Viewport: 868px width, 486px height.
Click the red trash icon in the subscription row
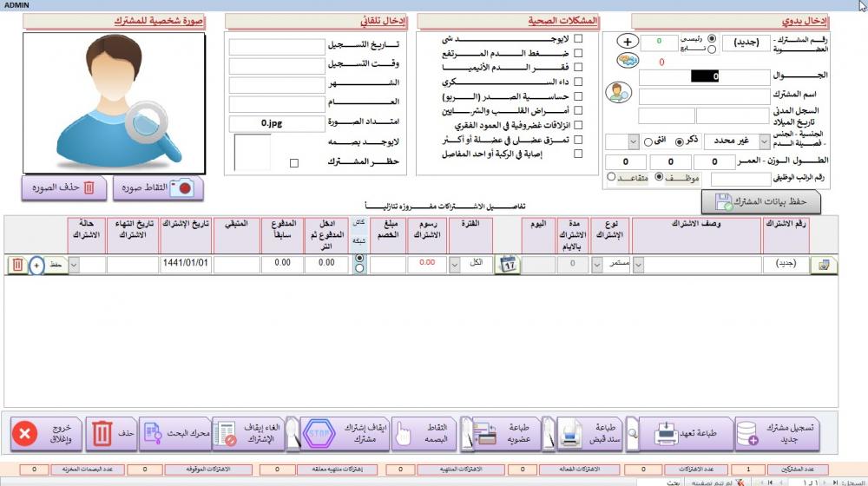[x=17, y=266]
